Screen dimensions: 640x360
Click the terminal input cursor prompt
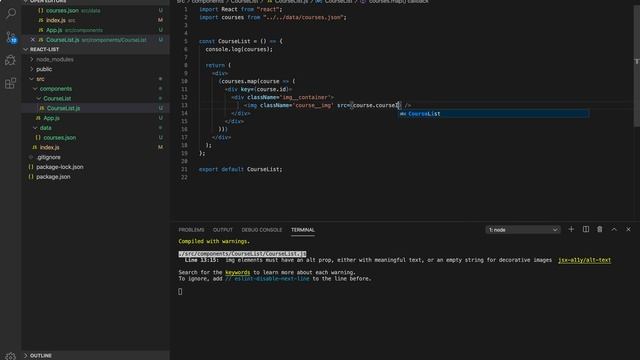[180, 291]
